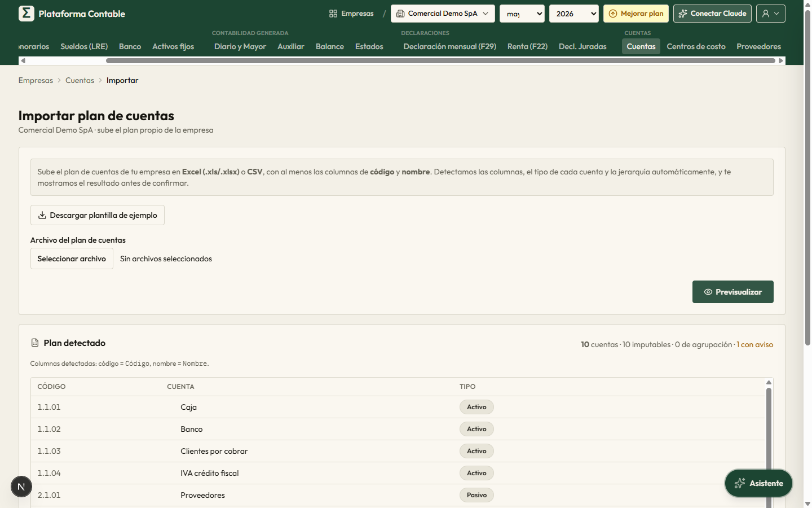This screenshot has height=508, width=812.
Task: Click the horizontal navigation scrollbar thumb
Action: coord(440,60)
